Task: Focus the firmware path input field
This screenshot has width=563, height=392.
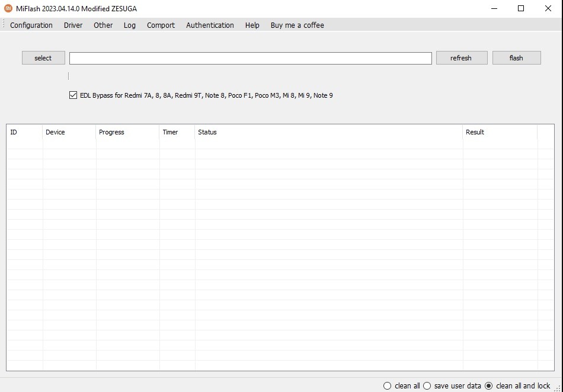Action: coord(250,58)
